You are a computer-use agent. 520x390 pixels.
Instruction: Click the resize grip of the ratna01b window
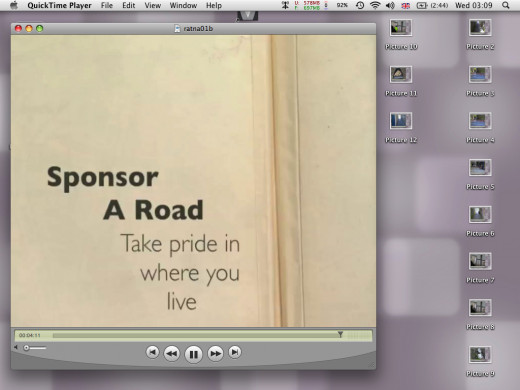coord(372,365)
